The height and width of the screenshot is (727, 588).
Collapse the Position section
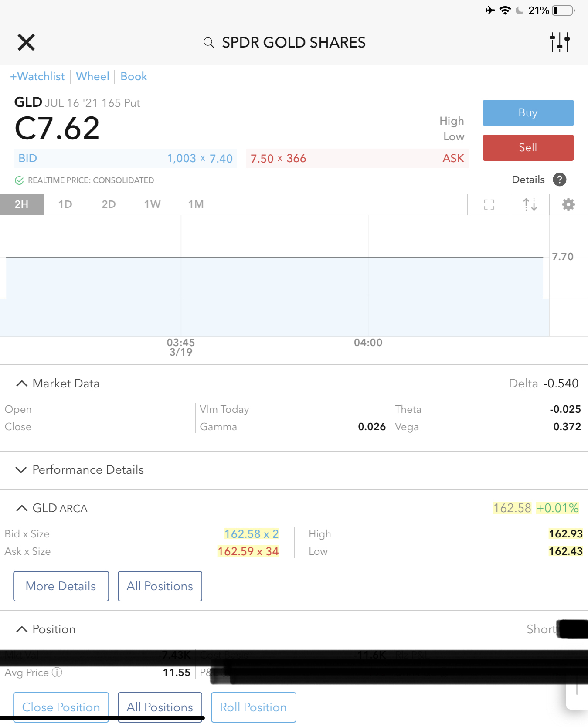[x=21, y=629]
